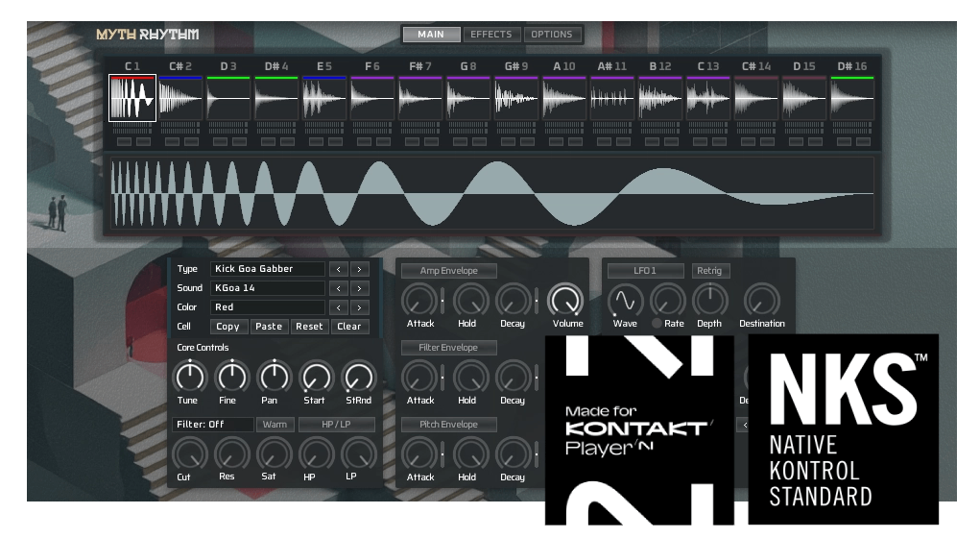Select the C# 2 sample cell
This screenshot has height=538, width=980.
pos(180,98)
